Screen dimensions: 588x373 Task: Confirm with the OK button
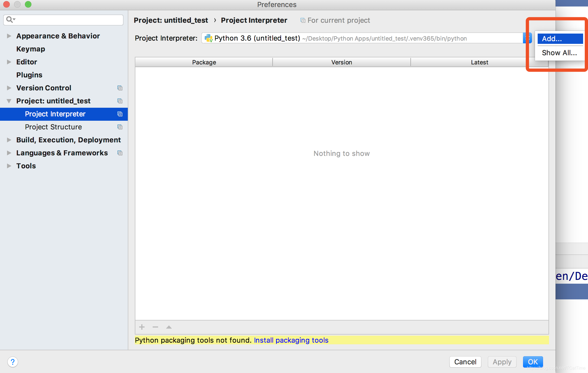click(533, 362)
